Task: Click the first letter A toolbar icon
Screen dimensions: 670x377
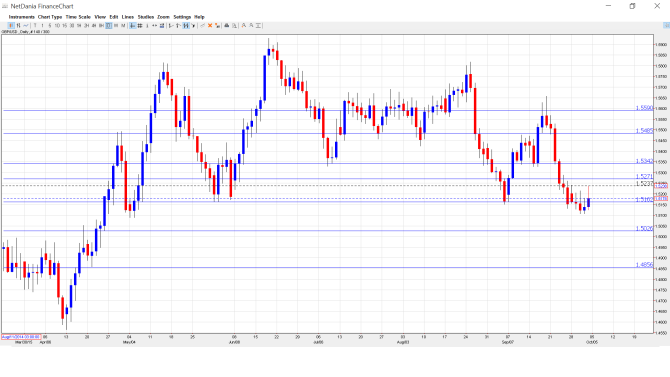Action: 244,26
